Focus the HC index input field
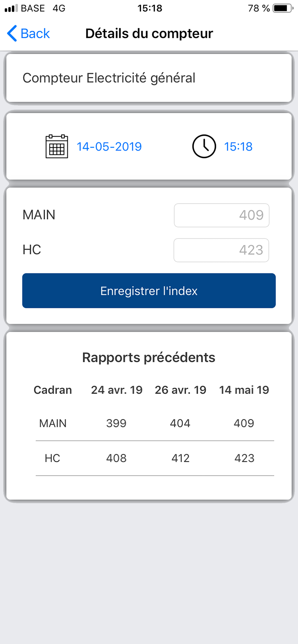298x644 pixels. [x=221, y=250]
